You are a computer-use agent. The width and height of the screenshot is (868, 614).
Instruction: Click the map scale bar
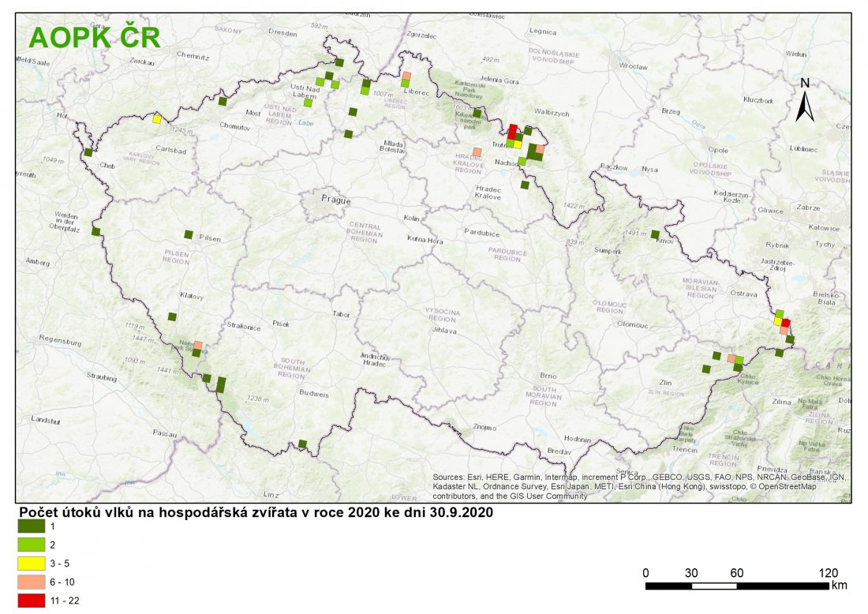coord(737,586)
